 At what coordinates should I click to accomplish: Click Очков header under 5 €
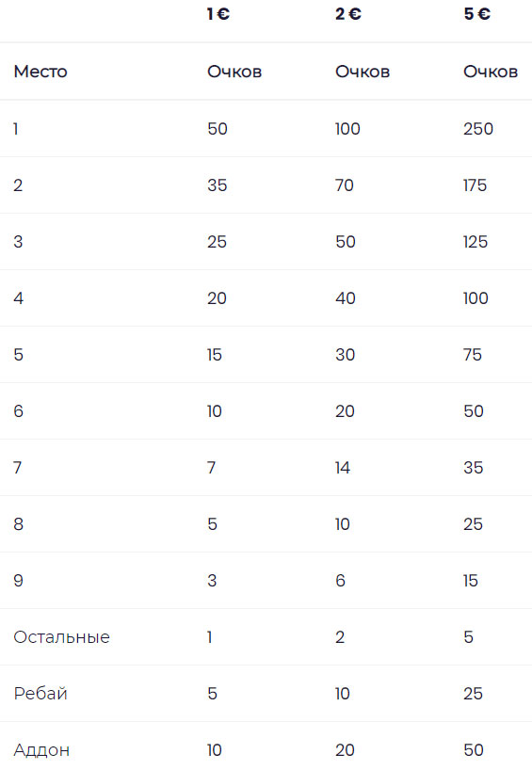pos(491,72)
